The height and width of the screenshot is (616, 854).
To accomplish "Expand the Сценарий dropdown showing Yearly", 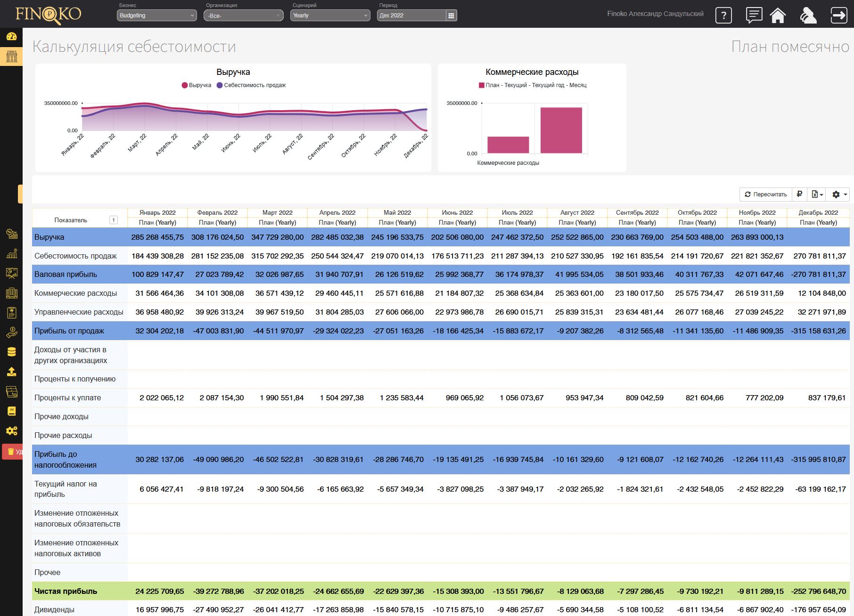I will pos(330,16).
